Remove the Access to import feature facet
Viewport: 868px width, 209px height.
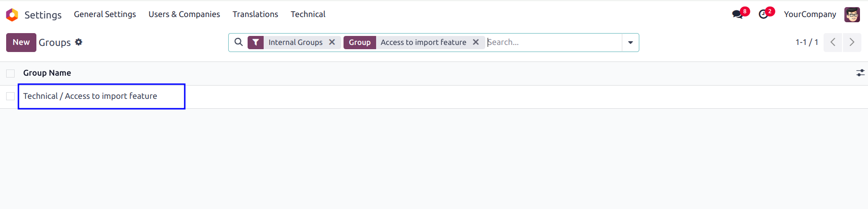[476, 42]
